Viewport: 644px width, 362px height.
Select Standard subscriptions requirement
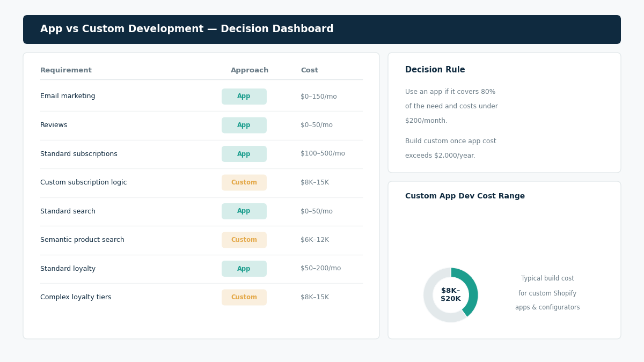(x=79, y=154)
